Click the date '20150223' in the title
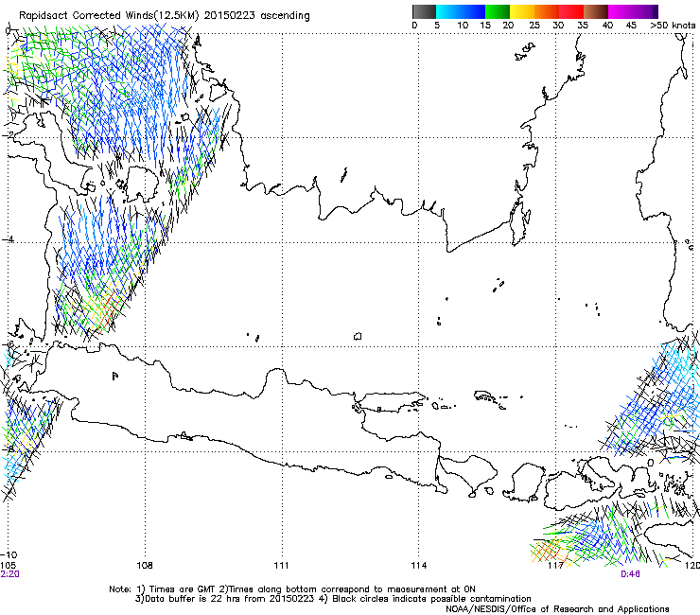Screen dimensions: 700x615 click(x=230, y=16)
